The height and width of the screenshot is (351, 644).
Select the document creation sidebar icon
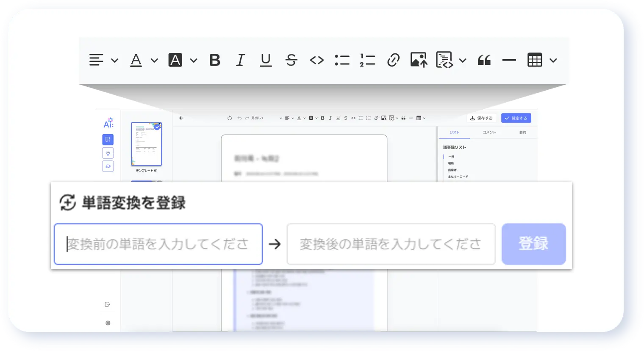tap(108, 139)
